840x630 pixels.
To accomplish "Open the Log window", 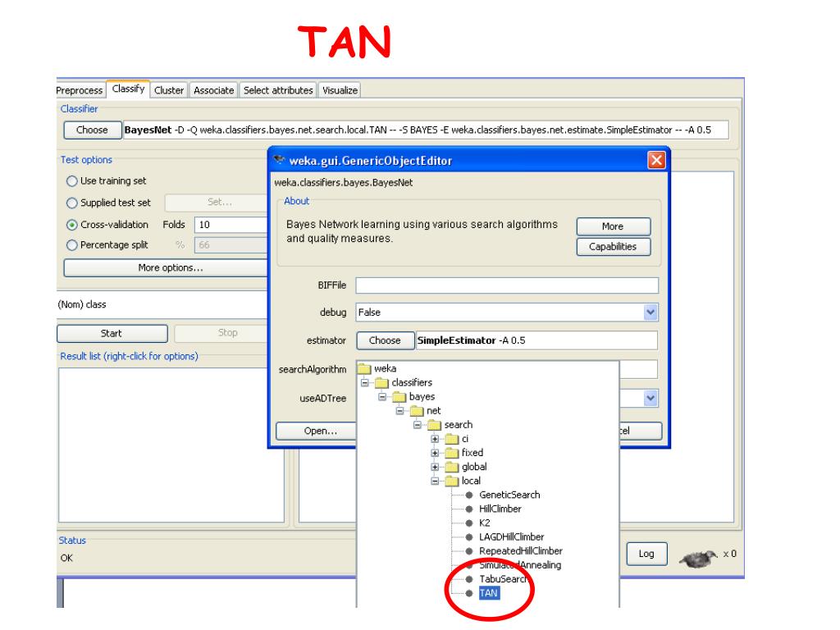I will click(x=646, y=554).
